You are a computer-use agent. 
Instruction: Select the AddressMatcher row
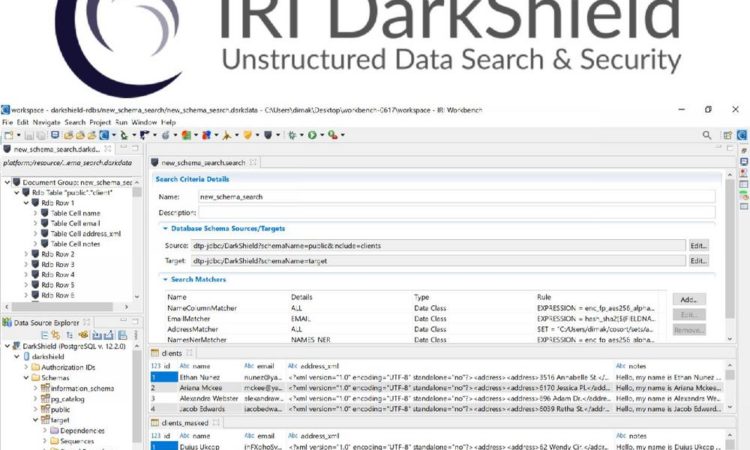[x=411, y=329]
